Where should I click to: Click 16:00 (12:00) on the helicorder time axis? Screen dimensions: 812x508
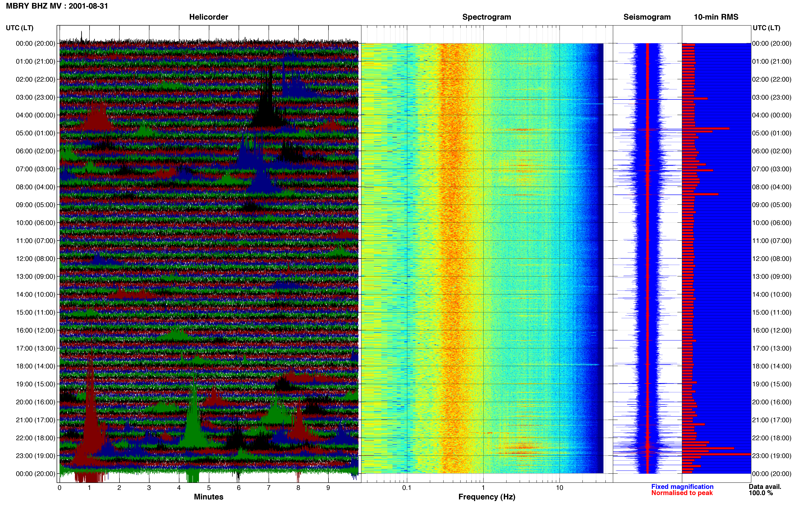(x=36, y=330)
